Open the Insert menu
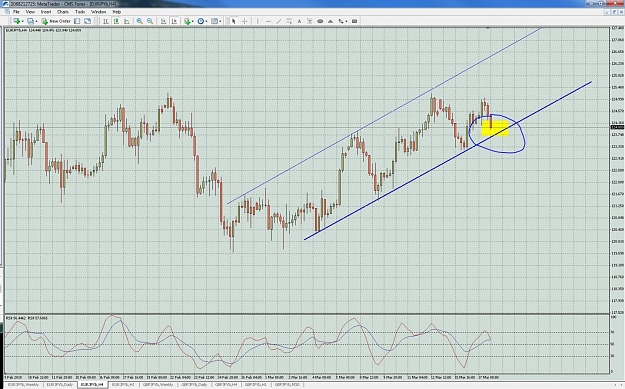The width and height of the screenshot is (625, 389). 46,12
